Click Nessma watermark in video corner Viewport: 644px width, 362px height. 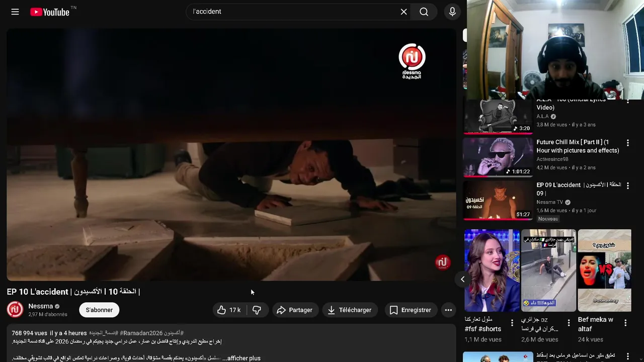pos(442,262)
